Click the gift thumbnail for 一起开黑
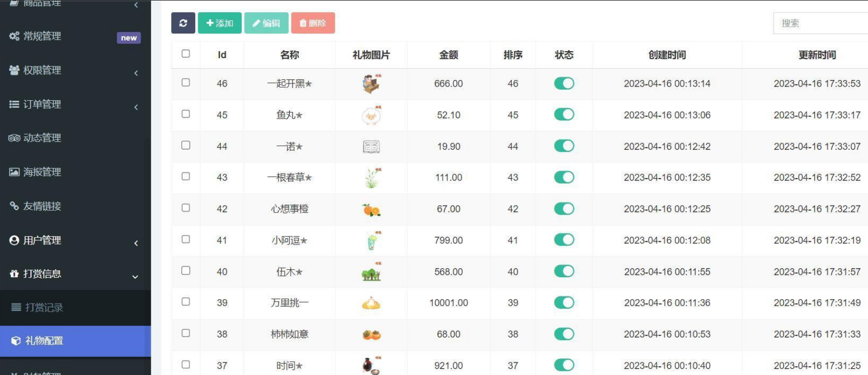868x375 pixels. pos(371,84)
